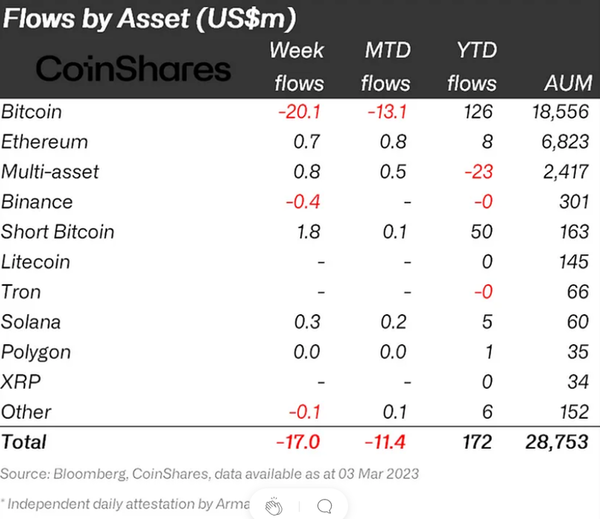Screen dimensions: 600x519
Task: Click the Ethereum asset name
Action: tap(44, 142)
